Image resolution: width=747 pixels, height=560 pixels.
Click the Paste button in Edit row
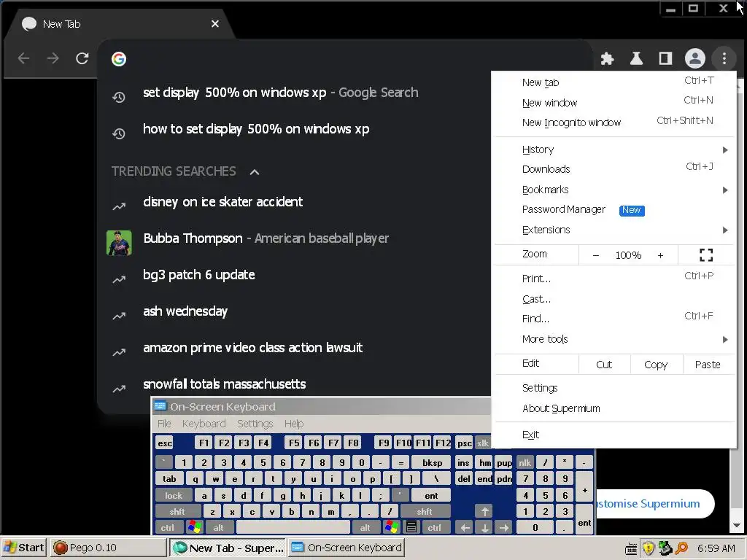708,365
